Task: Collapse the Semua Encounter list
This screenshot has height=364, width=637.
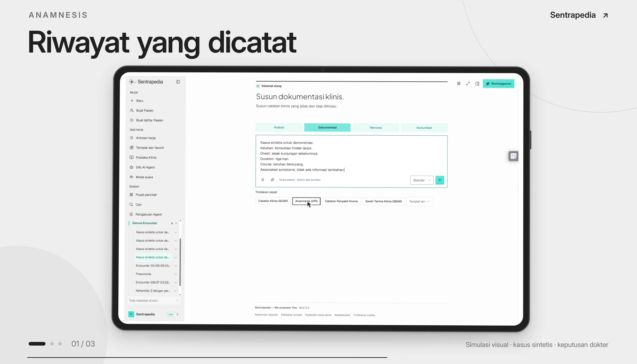Action: (176, 223)
